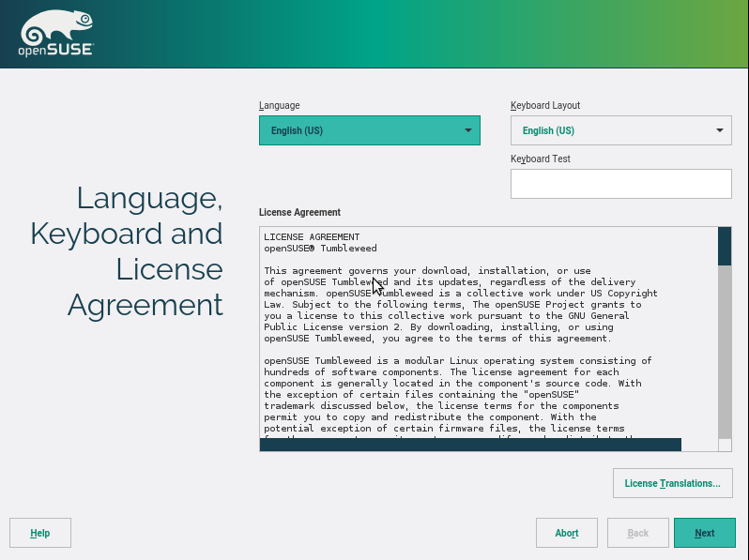
Task: Click the 'Keyboard Layout' label
Action: 545,105
